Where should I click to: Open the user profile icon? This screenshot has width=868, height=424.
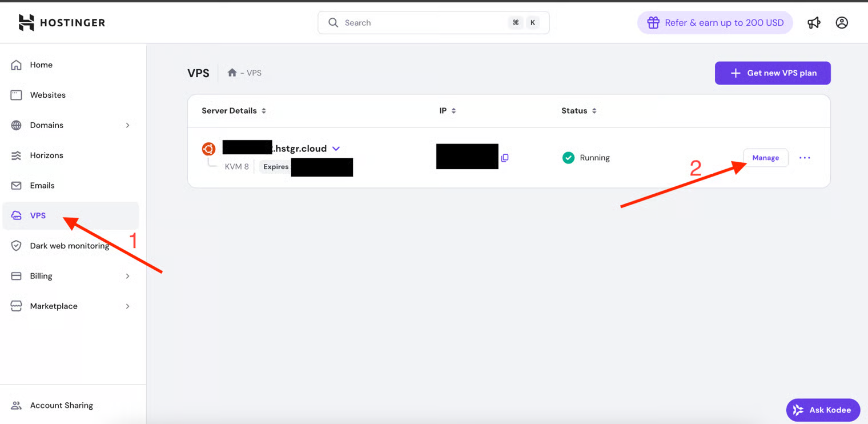click(842, 23)
